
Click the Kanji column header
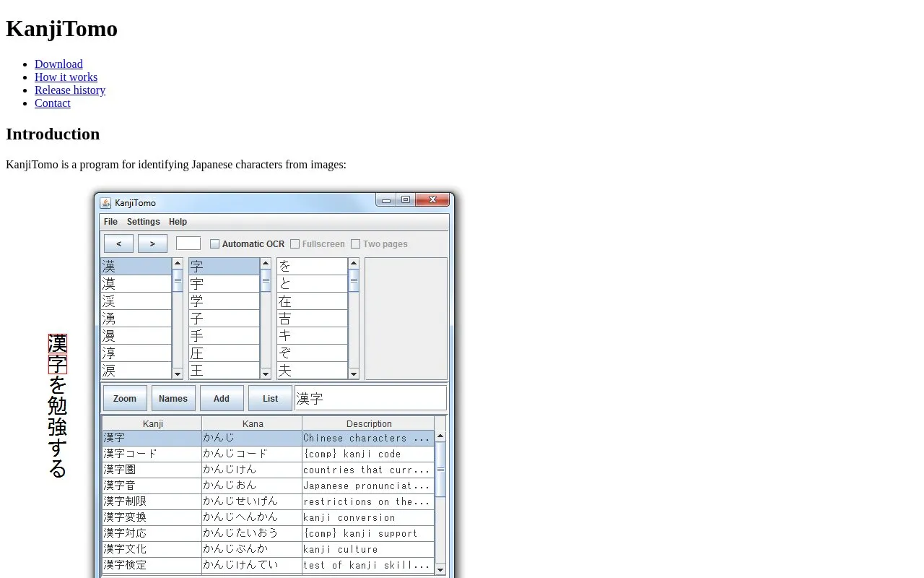pyautogui.click(x=152, y=423)
